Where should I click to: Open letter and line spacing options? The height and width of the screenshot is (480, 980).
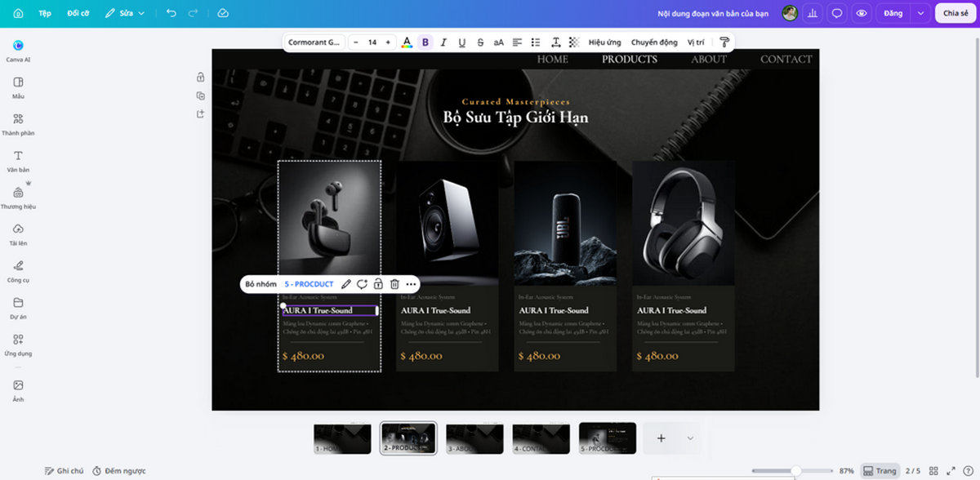coord(555,42)
